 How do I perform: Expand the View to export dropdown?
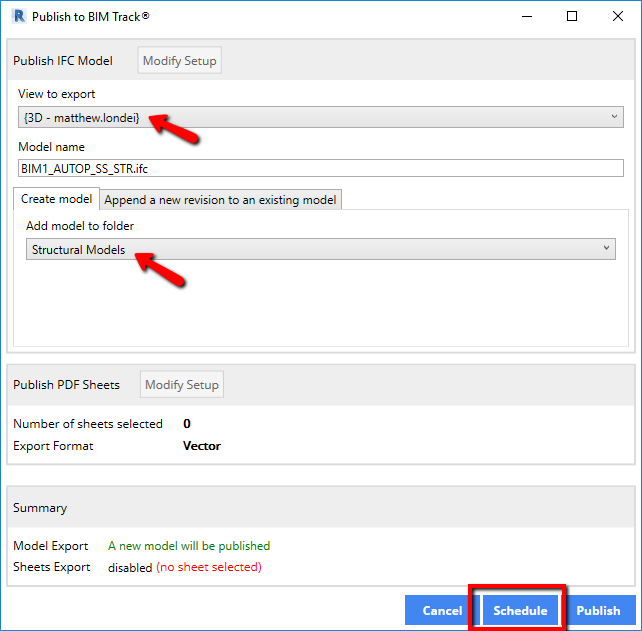(x=321, y=118)
